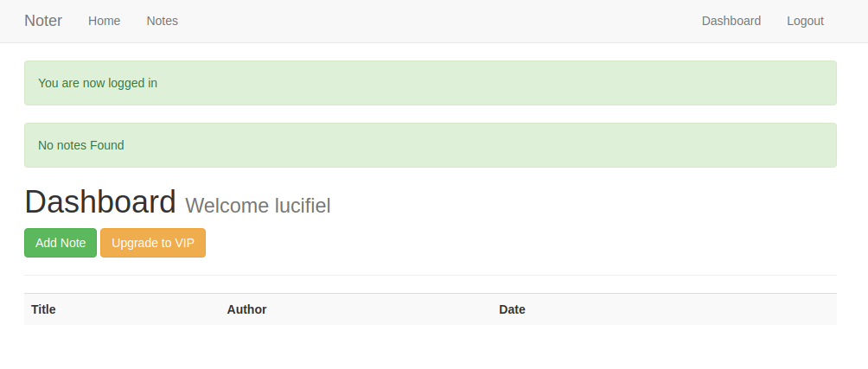The width and height of the screenshot is (868, 369).
Task: Click the empty table header area right of Date
Action: point(681,309)
